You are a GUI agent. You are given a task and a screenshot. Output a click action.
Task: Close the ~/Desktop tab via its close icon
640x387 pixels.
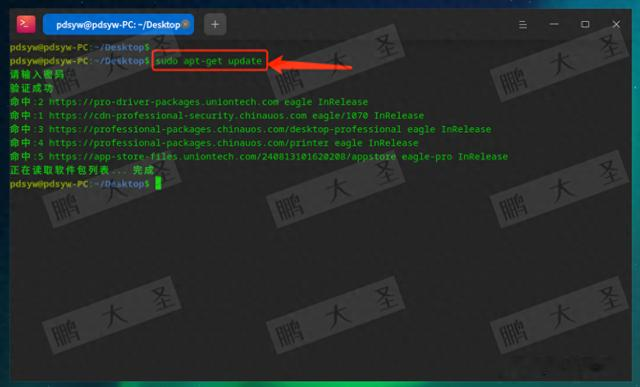[x=186, y=24]
